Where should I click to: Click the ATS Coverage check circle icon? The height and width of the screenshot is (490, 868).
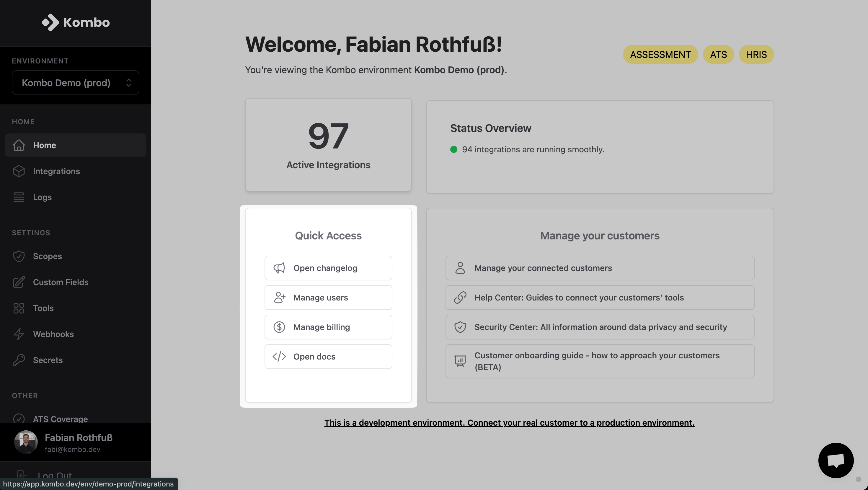(x=19, y=419)
